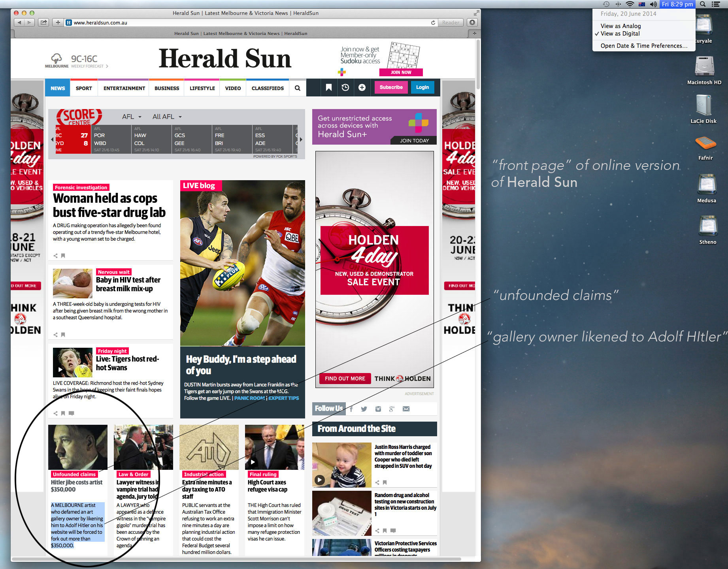Play the Justin Ross Harris video
Image resolution: width=728 pixels, height=569 pixels.
[319, 480]
